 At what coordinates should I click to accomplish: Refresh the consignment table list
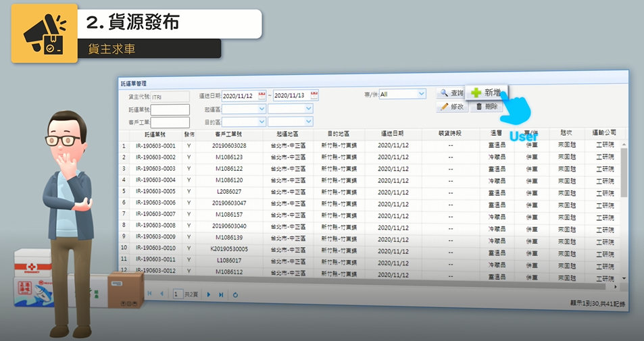(x=235, y=294)
